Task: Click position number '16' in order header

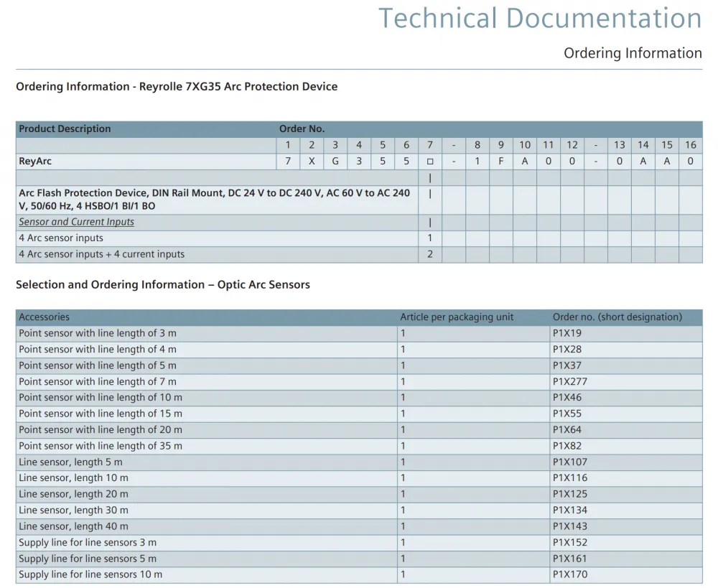Action: coord(691,145)
